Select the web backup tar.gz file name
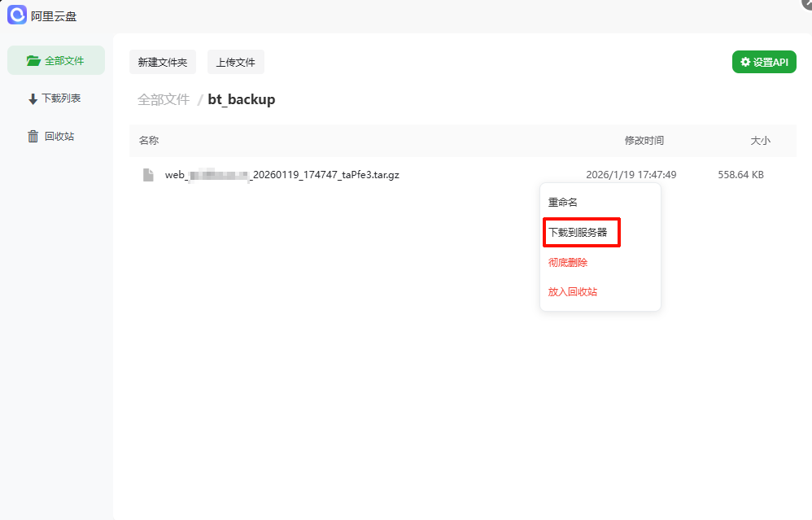 tap(282, 175)
